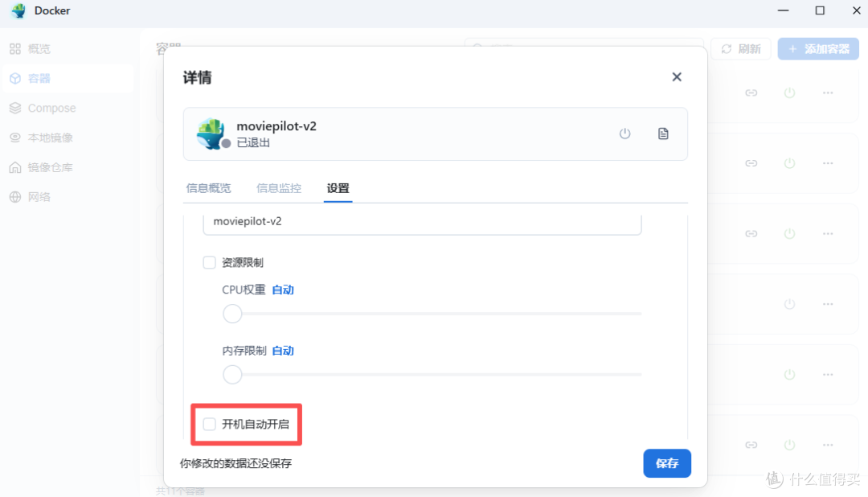Select the 设置 tab
This screenshot has width=868, height=497.
338,188
